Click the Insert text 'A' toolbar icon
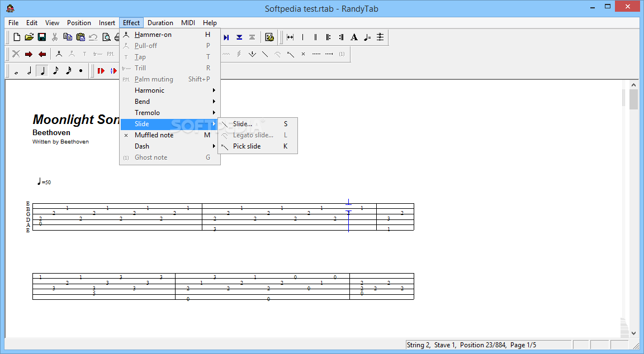This screenshot has height=354, width=644. pos(354,37)
